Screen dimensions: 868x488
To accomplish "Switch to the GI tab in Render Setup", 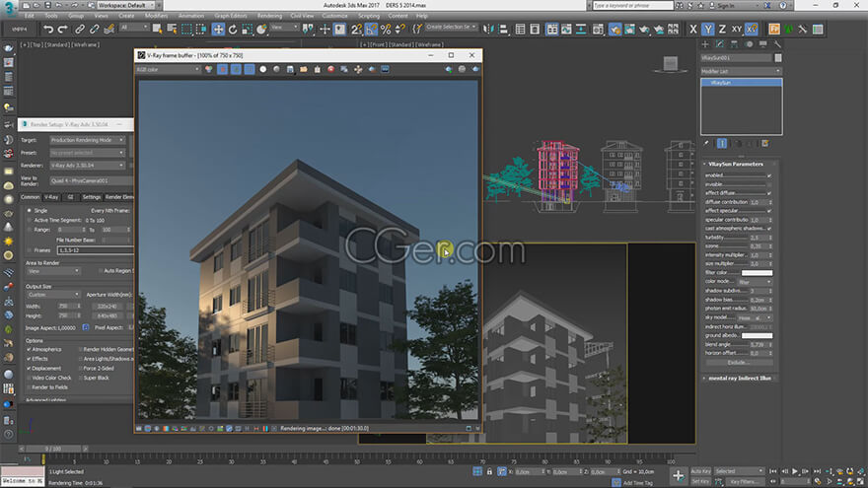I will pyautogui.click(x=70, y=197).
